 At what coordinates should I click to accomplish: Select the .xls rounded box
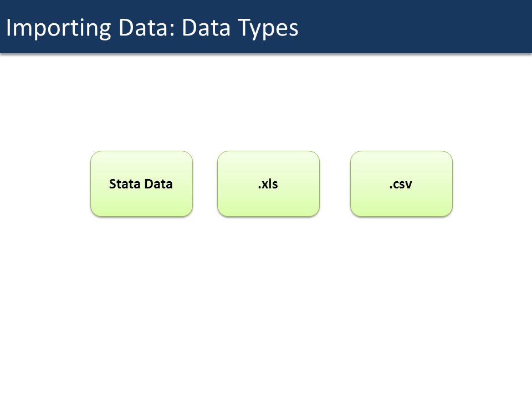tap(268, 183)
